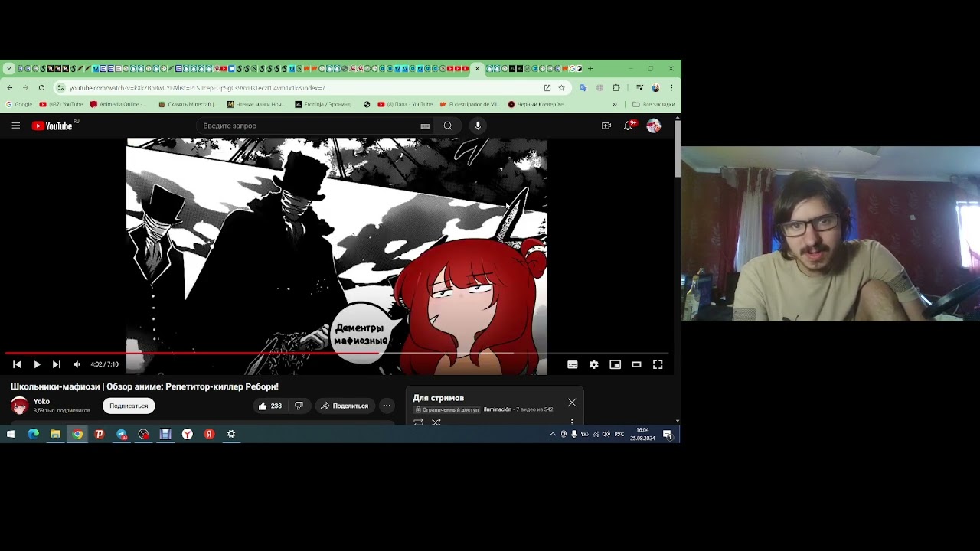Show hidden bookmarks with chevron
Viewport: 980px width, 551px height.
point(614,104)
